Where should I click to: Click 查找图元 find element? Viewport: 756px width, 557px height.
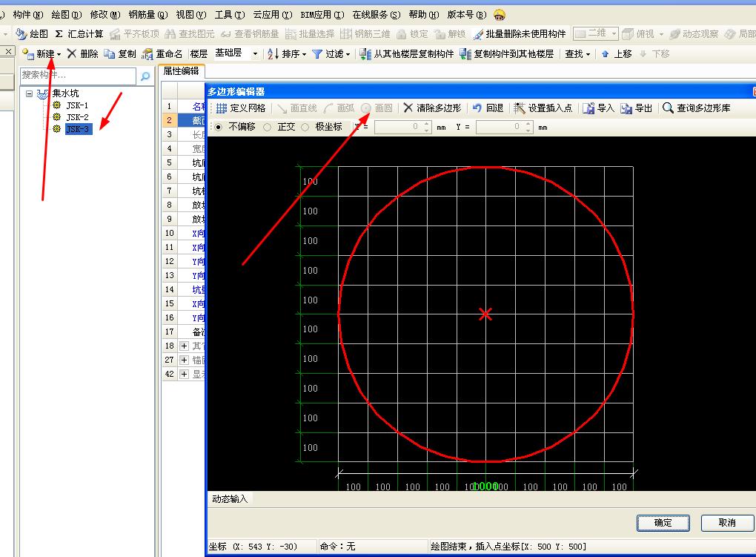(190, 34)
